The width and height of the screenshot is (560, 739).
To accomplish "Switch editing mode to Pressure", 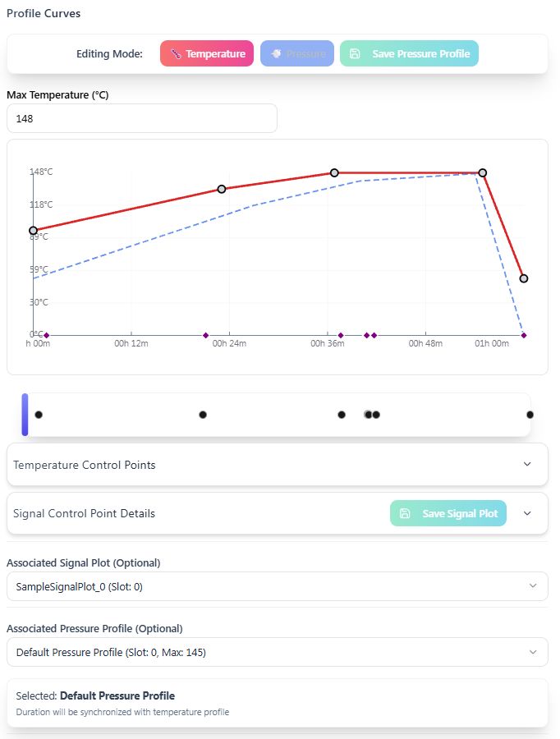I will 297,54.
